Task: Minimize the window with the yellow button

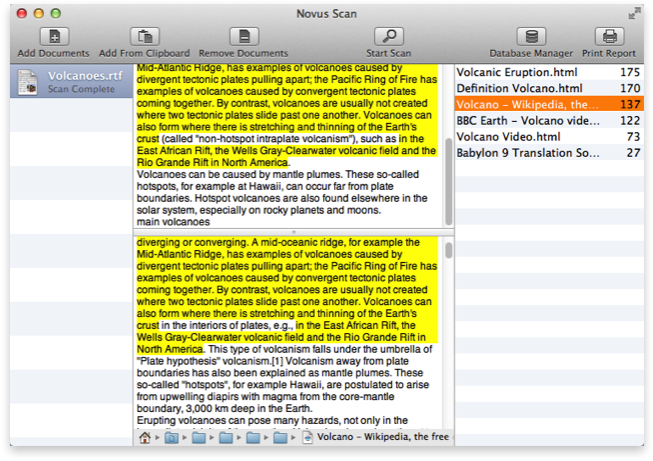Action: pos(39,13)
